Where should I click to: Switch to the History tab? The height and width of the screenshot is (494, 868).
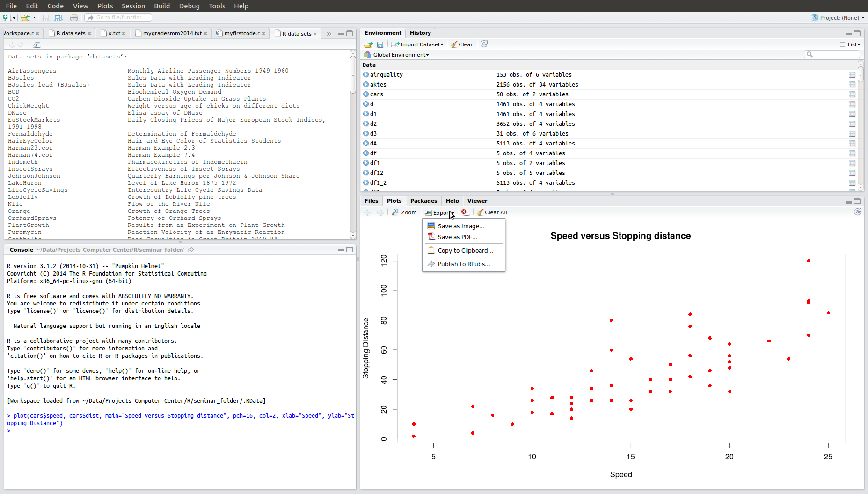tap(420, 33)
